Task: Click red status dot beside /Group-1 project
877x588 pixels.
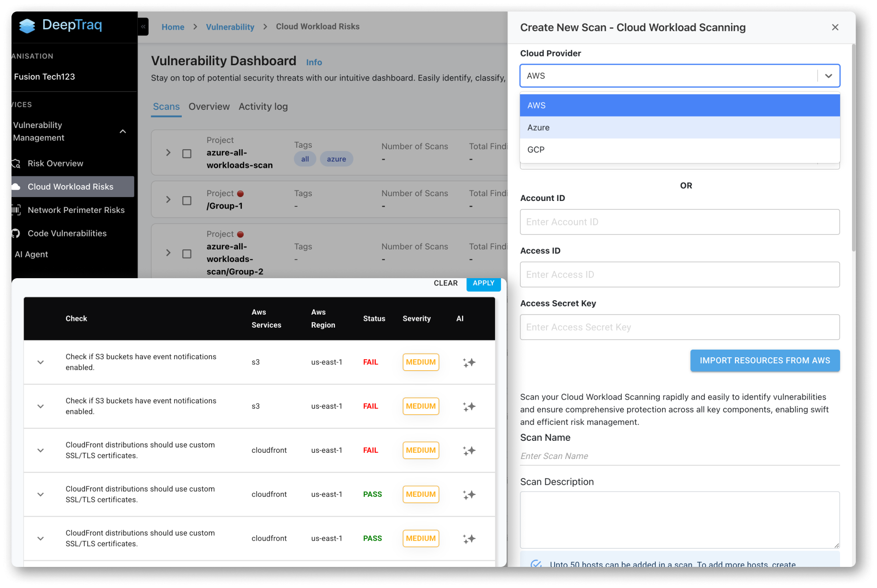Action: [240, 194]
